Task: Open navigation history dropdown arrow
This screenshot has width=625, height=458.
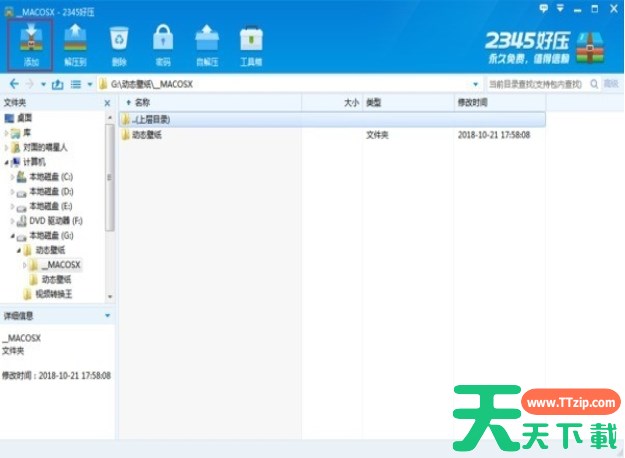Action: 43,85
